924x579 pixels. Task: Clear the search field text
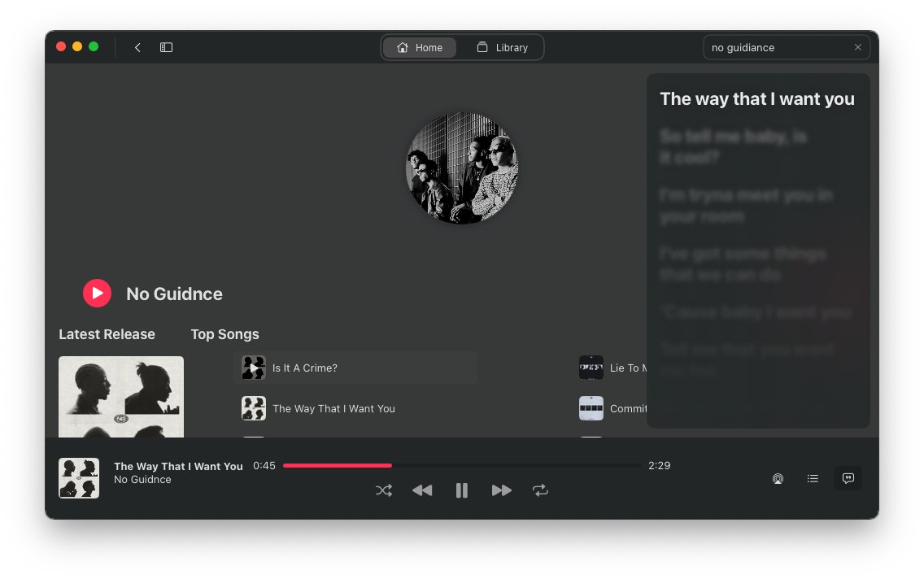857,48
